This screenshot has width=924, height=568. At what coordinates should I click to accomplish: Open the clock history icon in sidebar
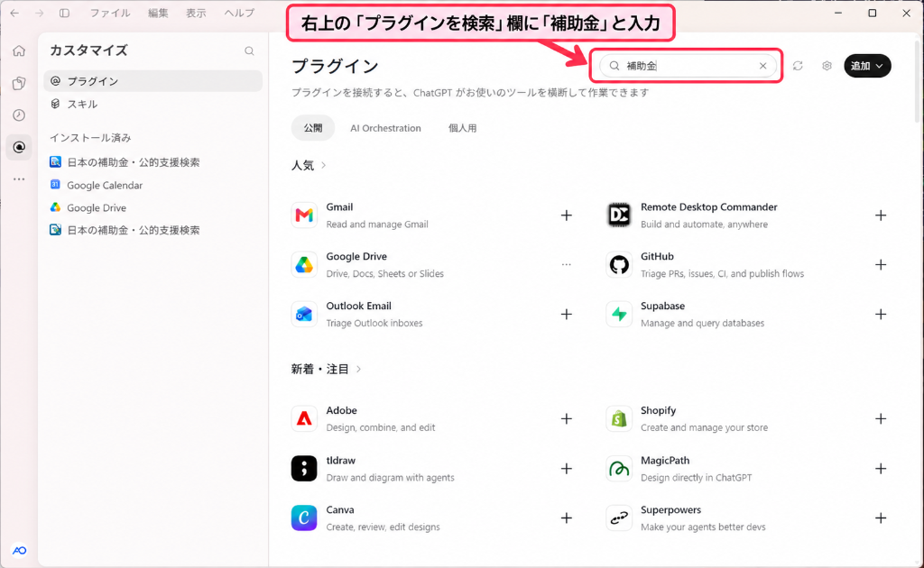19,115
